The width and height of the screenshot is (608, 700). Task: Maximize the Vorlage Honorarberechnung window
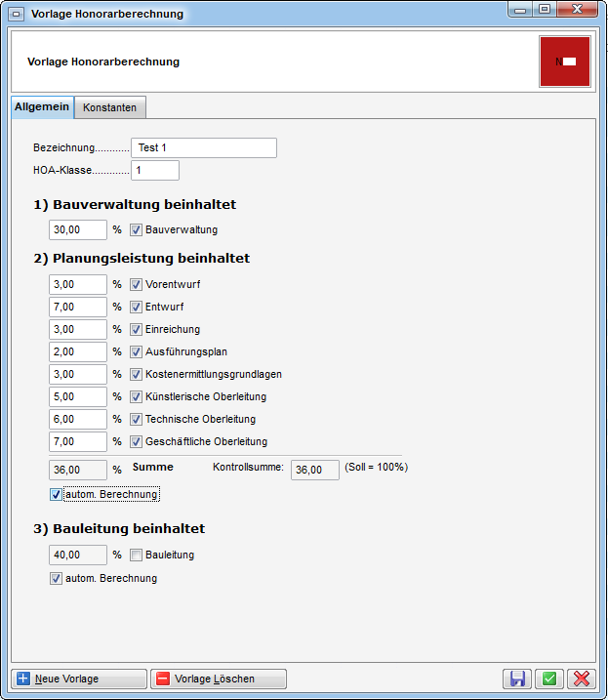[544, 10]
